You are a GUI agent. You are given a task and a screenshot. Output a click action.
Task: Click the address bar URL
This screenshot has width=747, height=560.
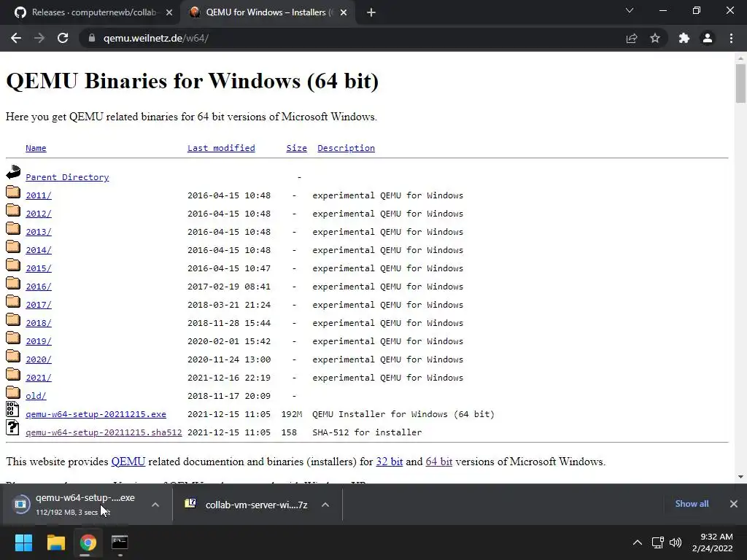point(156,38)
